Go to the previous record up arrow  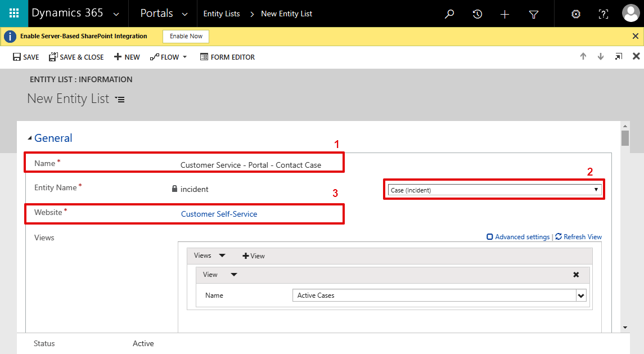click(x=583, y=56)
